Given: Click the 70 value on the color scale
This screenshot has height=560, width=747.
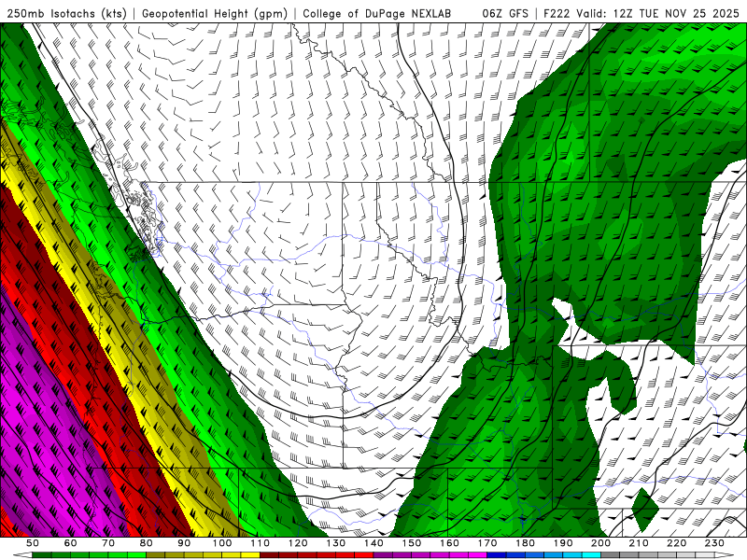Looking at the screenshot, I should tap(108, 543).
